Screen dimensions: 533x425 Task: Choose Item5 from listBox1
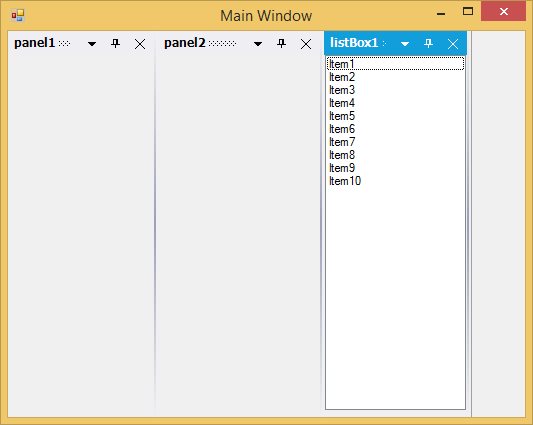pyautogui.click(x=395, y=116)
